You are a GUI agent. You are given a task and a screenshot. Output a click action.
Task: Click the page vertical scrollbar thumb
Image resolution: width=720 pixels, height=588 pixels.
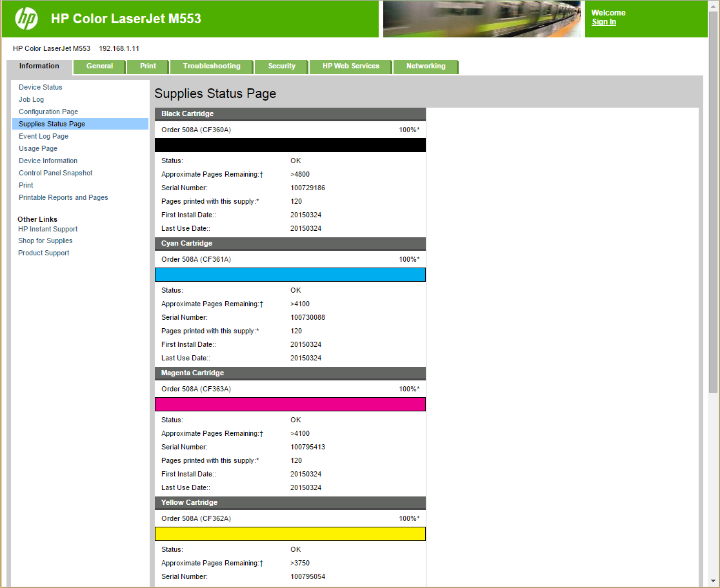pyautogui.click(x=713, y=202)
